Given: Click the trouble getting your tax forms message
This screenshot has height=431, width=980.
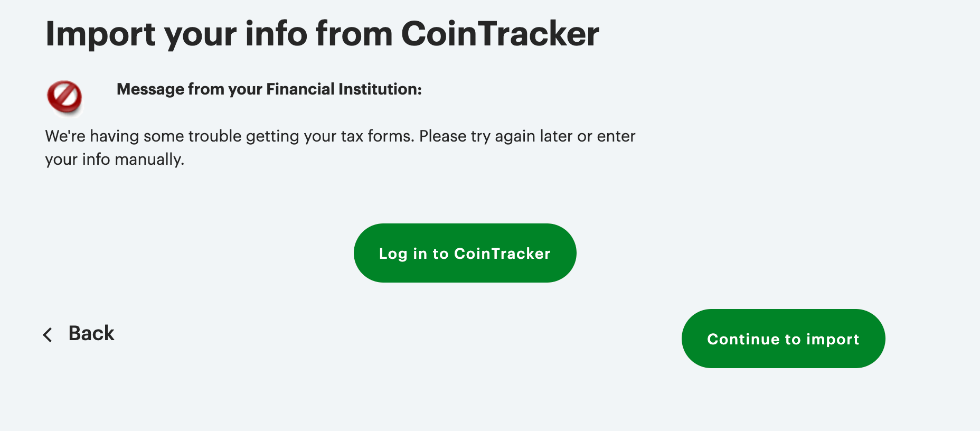Looking at the screenshot, I should tap(340, 147).
